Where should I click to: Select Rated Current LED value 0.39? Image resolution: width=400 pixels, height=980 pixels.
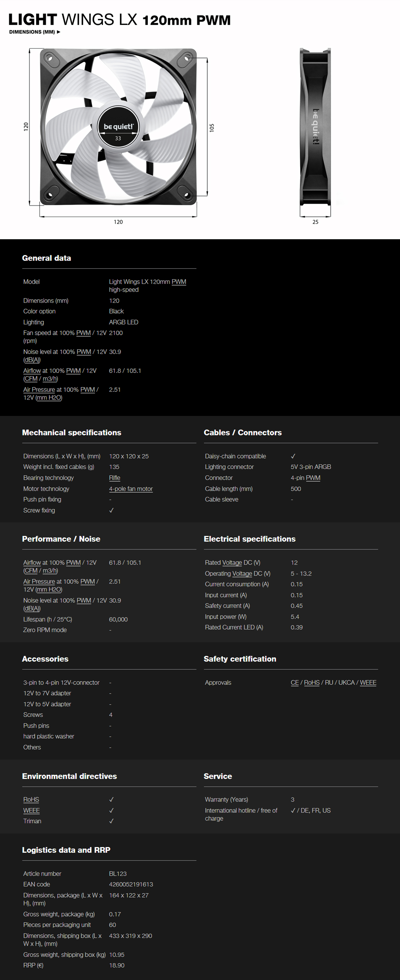pos(297,628)
